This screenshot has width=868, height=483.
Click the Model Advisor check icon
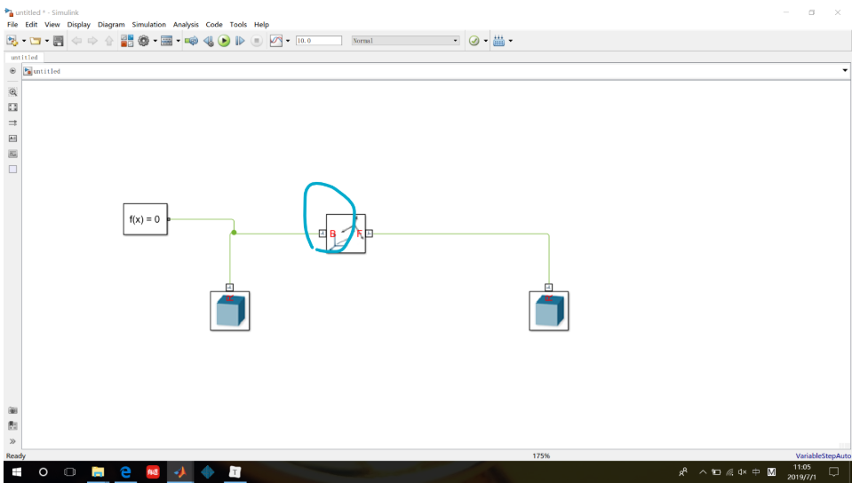click(474, 40)
